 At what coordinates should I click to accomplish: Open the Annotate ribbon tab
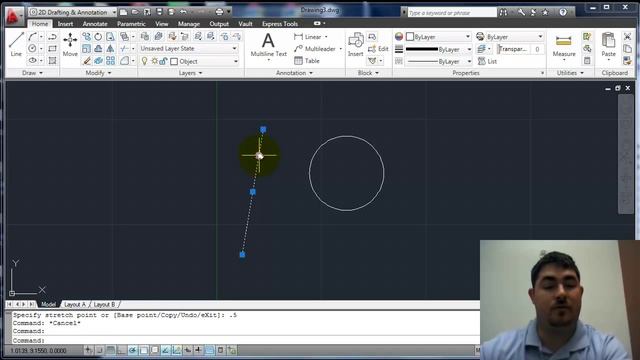95,24
